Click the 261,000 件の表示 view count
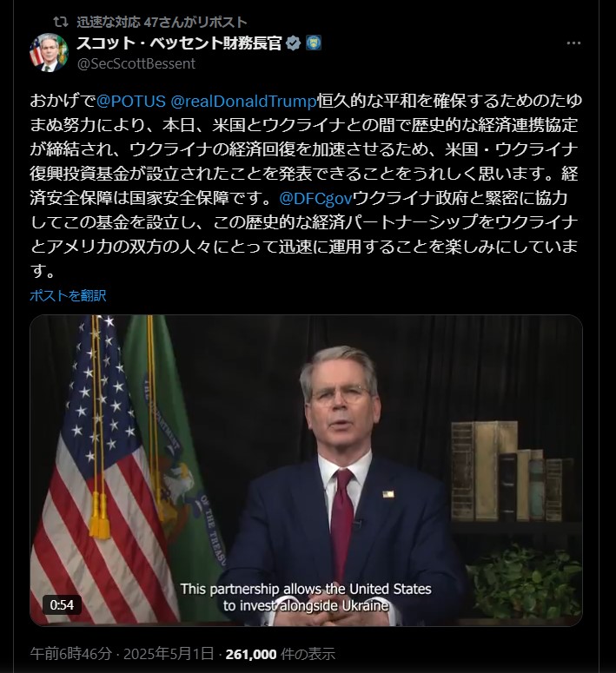The height and width of the screenshot is (673, 616). [280, 654]
